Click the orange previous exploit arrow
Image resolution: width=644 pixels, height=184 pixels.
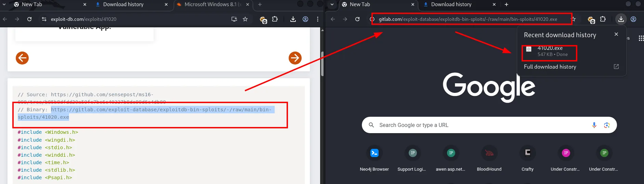pyautogui.click(x=22, y=58)
